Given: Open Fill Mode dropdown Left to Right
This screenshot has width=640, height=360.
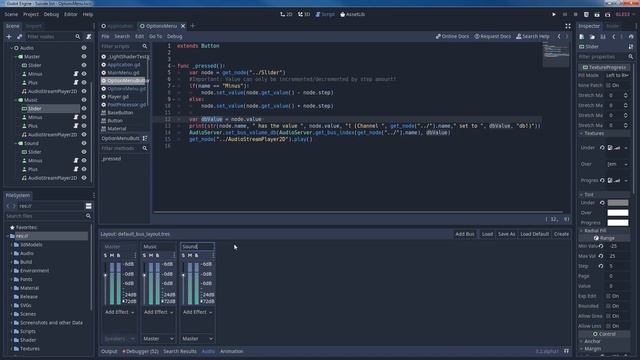Looking at the screenshot, I should (x=617, y=76).
